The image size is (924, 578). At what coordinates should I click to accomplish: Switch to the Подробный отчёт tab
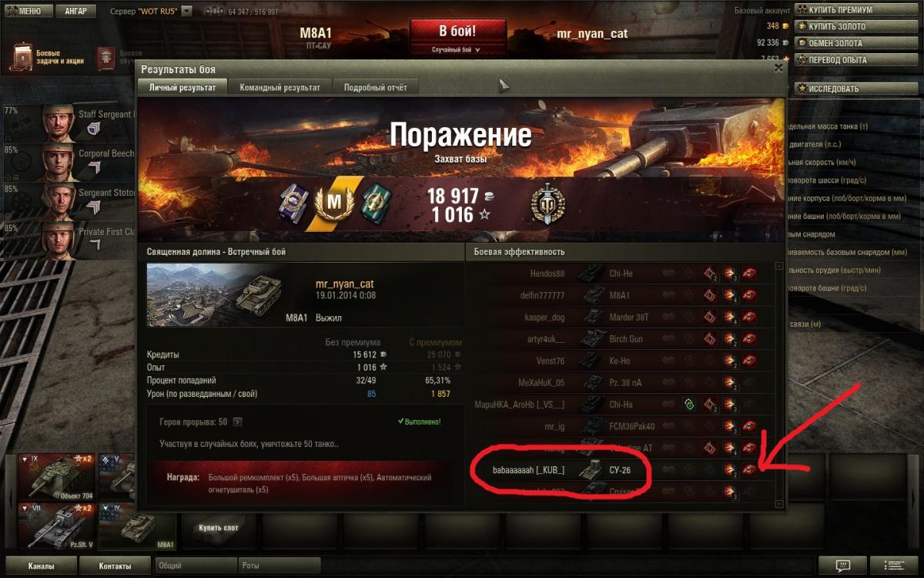point(375,87)
